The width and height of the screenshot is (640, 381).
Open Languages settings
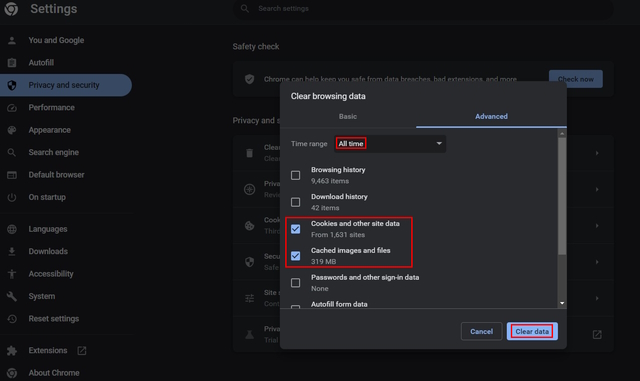click(48, 229)
